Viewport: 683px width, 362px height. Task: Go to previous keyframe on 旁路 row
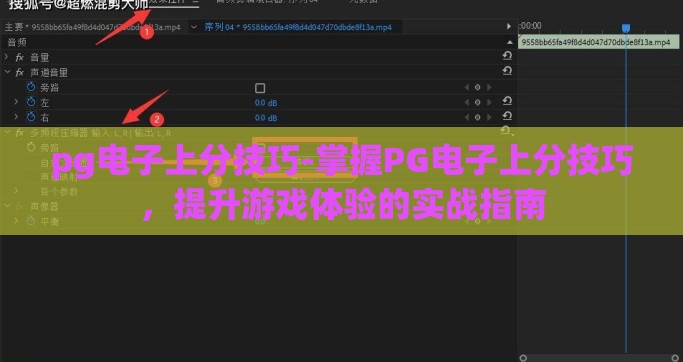click(x=467, y=88)
